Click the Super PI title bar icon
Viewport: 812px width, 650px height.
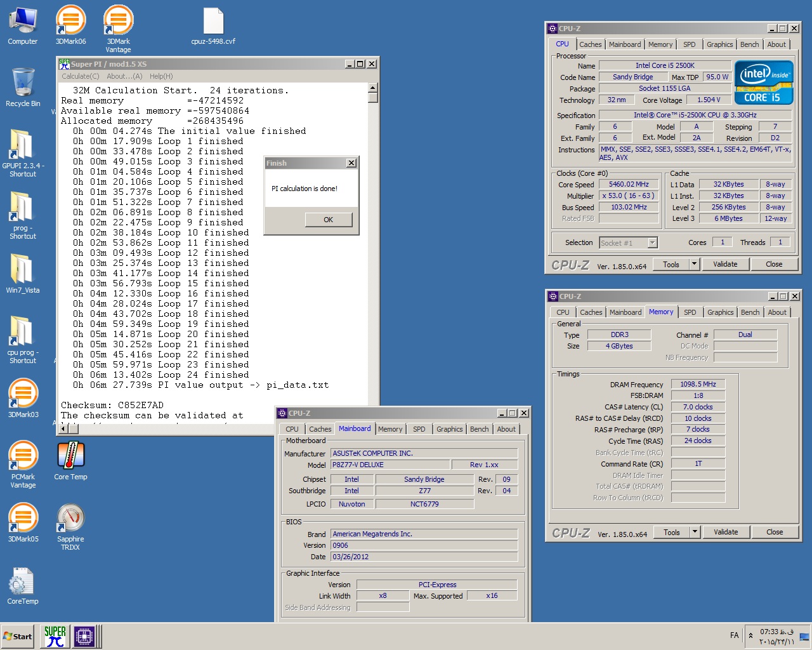click(64, 64)
